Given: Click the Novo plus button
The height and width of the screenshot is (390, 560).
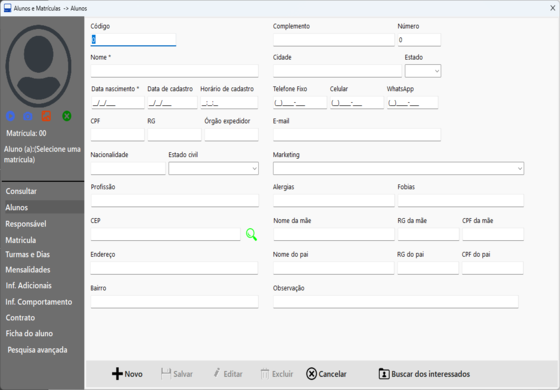Looking at the screenshot, I should [127, 374].
